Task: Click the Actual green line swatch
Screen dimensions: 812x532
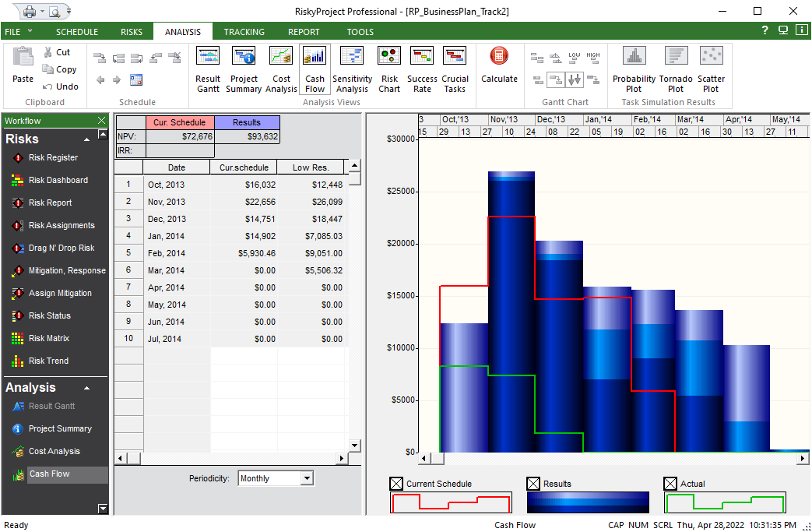Action: point(725,502)
